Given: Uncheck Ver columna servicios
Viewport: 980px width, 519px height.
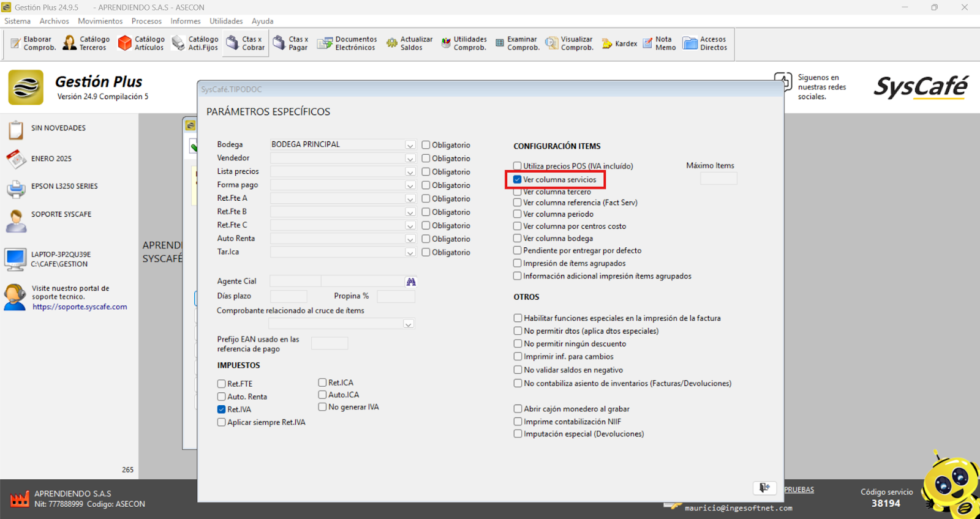Looking at the screenshot, I should (x=518, y=179).
